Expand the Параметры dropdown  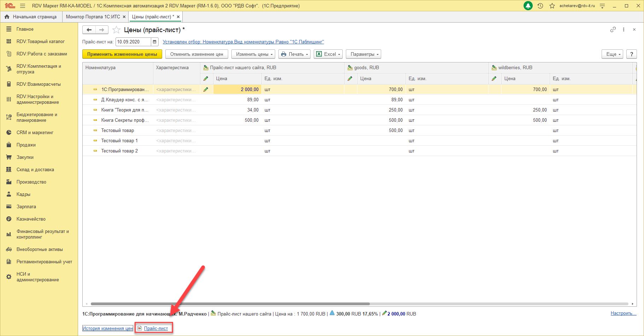click(364, 54)
